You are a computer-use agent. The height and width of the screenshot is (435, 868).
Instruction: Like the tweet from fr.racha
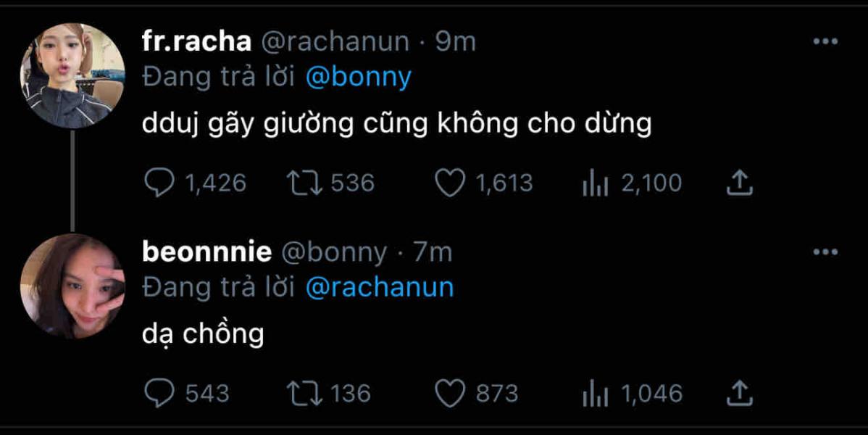point(449,183)
